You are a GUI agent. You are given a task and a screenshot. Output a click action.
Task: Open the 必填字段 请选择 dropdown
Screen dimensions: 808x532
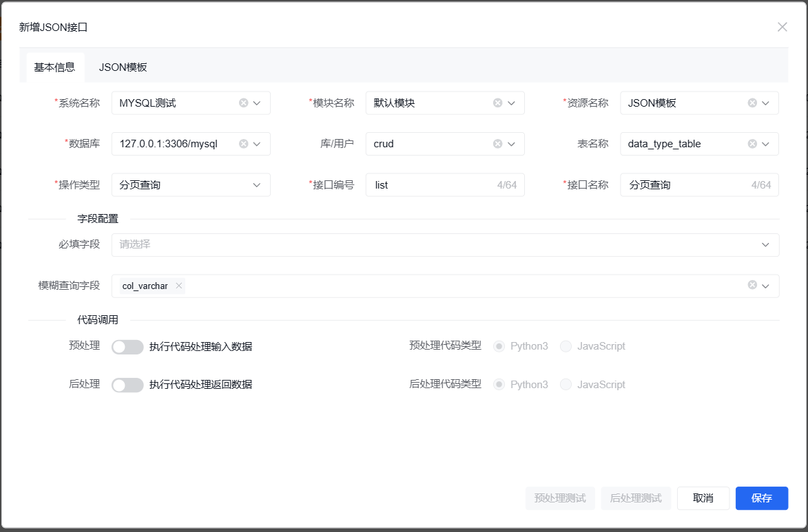445,244
